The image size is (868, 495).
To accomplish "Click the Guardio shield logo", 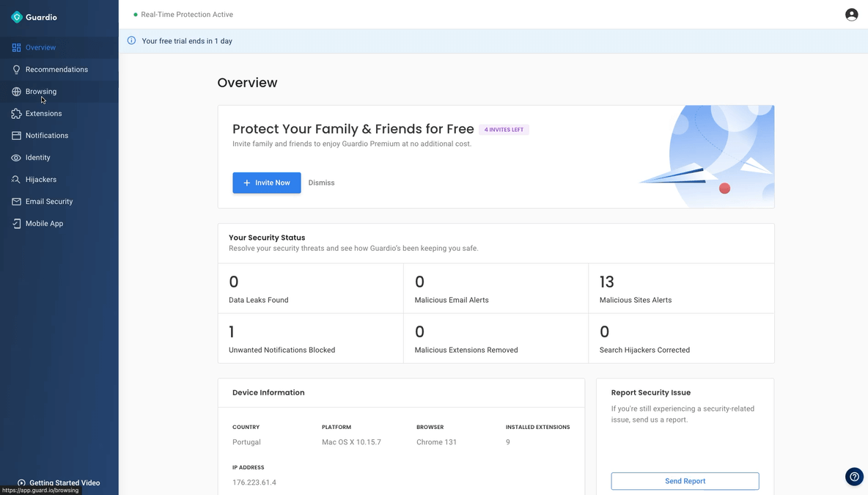I will pos(17,17).
